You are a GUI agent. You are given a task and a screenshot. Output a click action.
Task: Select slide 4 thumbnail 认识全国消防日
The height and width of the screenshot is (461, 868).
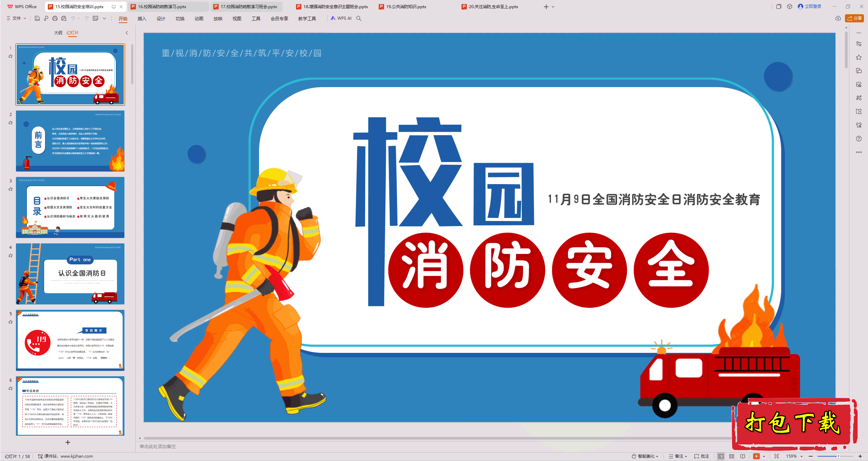70,274
